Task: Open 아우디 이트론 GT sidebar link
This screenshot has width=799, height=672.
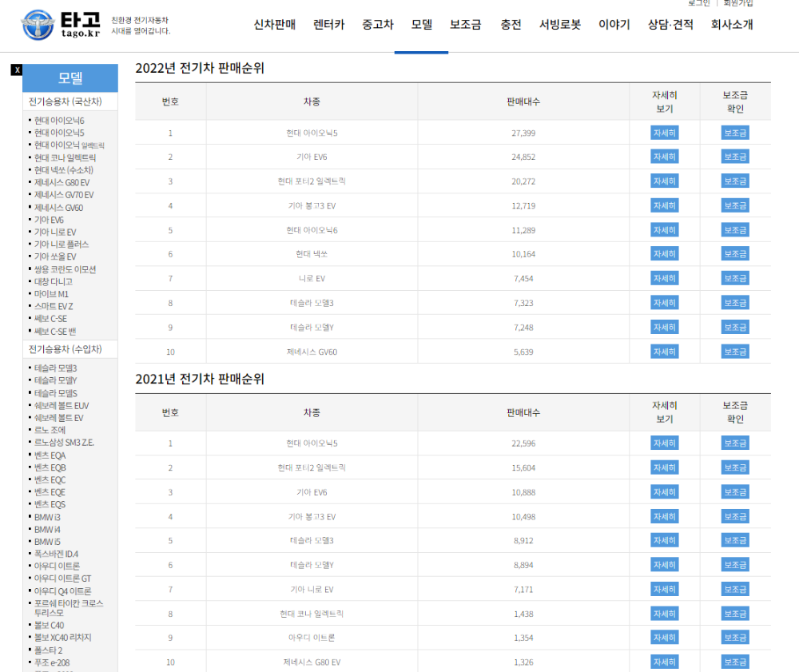Action: coord(62,579)
